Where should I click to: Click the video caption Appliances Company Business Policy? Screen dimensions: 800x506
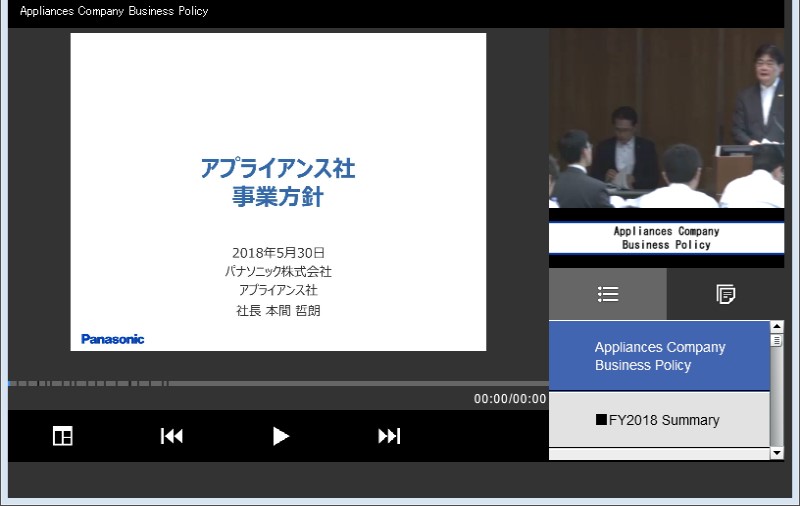tap(666, 238)
